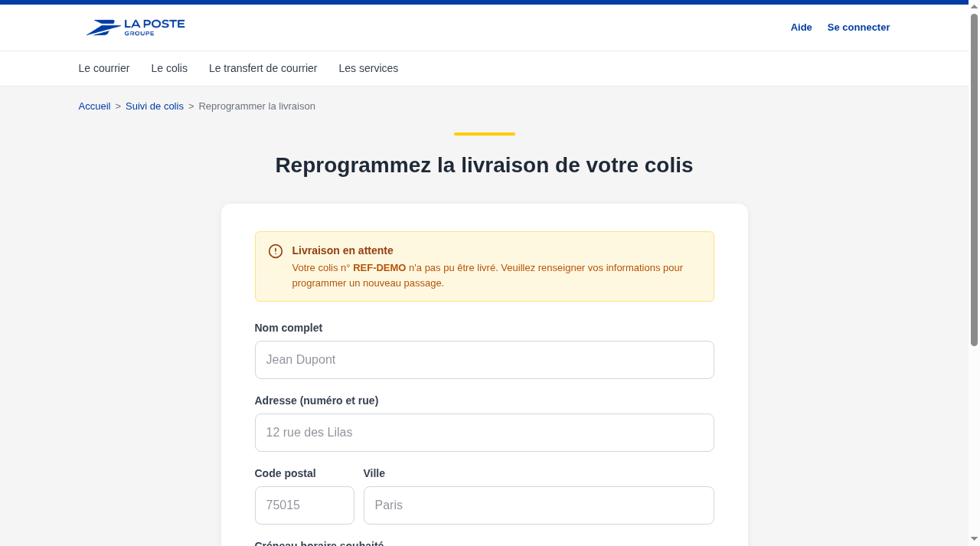Click the warning icon in alert banner

(x=276, y=251)
